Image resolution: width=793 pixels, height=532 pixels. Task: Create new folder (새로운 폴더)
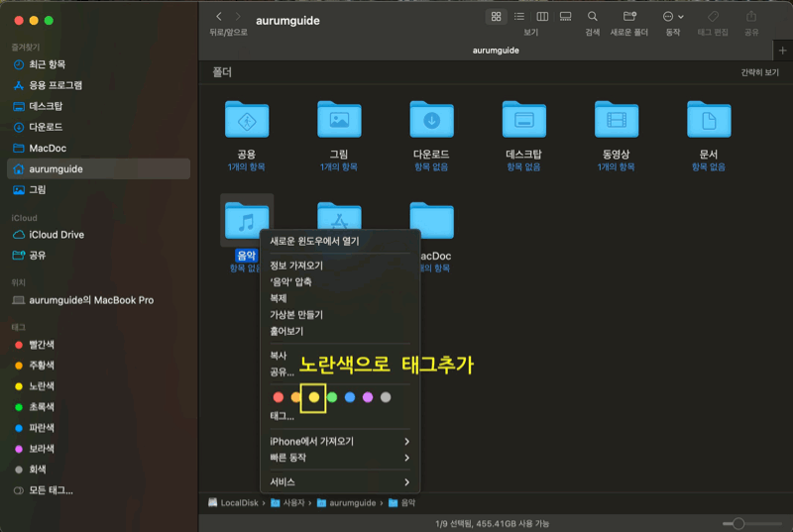click(629, 17)
